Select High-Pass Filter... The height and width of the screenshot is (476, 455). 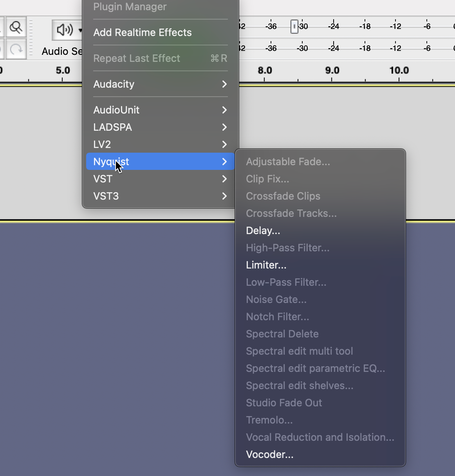(320, 248)
